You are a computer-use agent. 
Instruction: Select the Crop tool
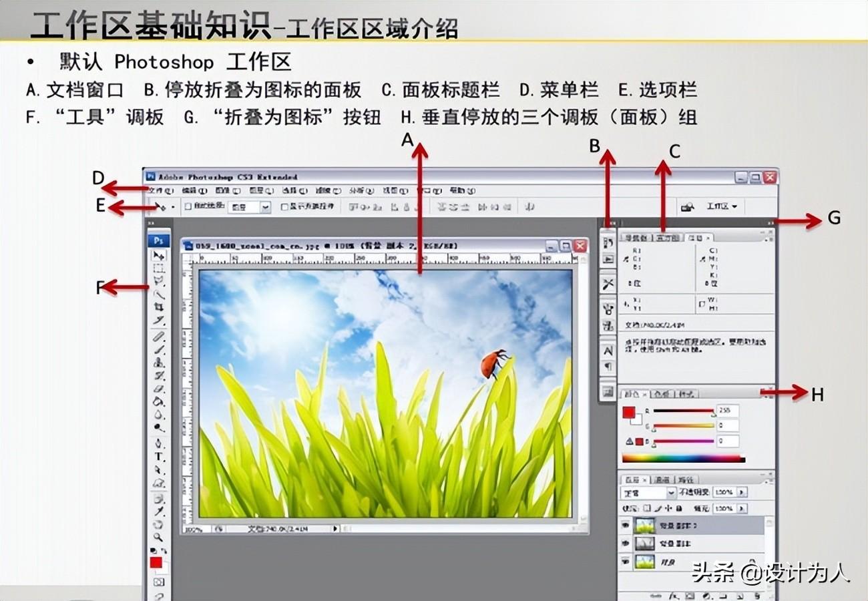click(159, 307)
